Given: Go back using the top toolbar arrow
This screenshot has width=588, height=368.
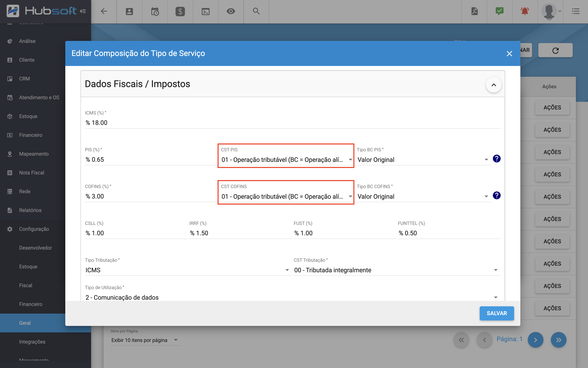Looking at the screenshot, I should pyautogui.click(x=104, y=11).
